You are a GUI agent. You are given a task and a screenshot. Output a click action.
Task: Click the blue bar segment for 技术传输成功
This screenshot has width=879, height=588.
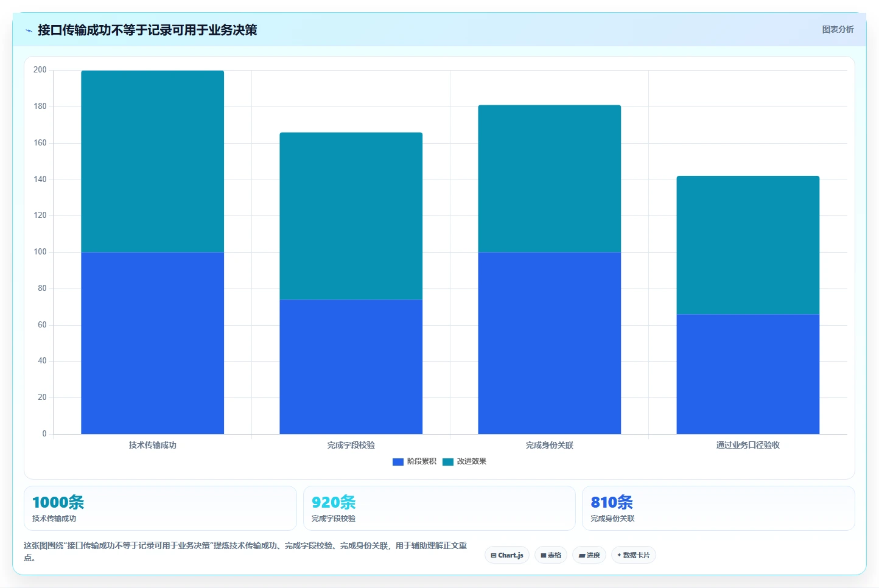click(152, 343)
